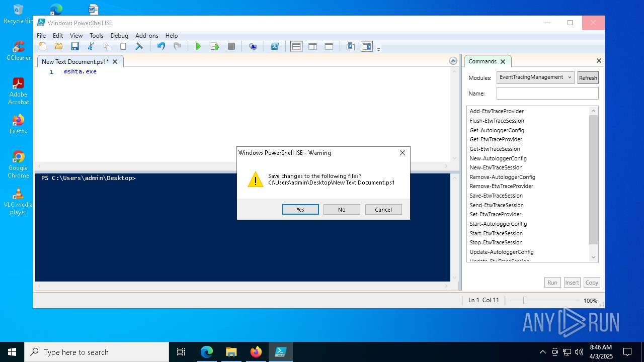Click the Cut scissors icon
644x362 pixels.
(91, 46)
